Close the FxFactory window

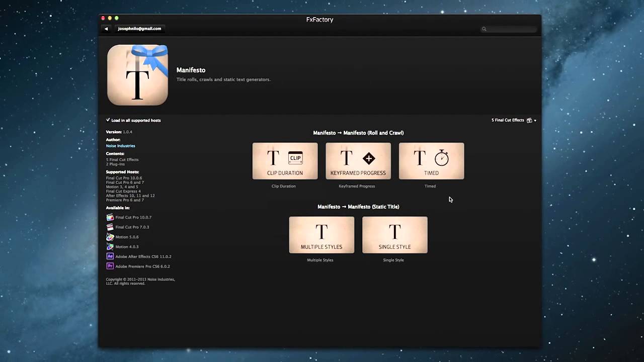pyautogui.click(x=103, y=18)
